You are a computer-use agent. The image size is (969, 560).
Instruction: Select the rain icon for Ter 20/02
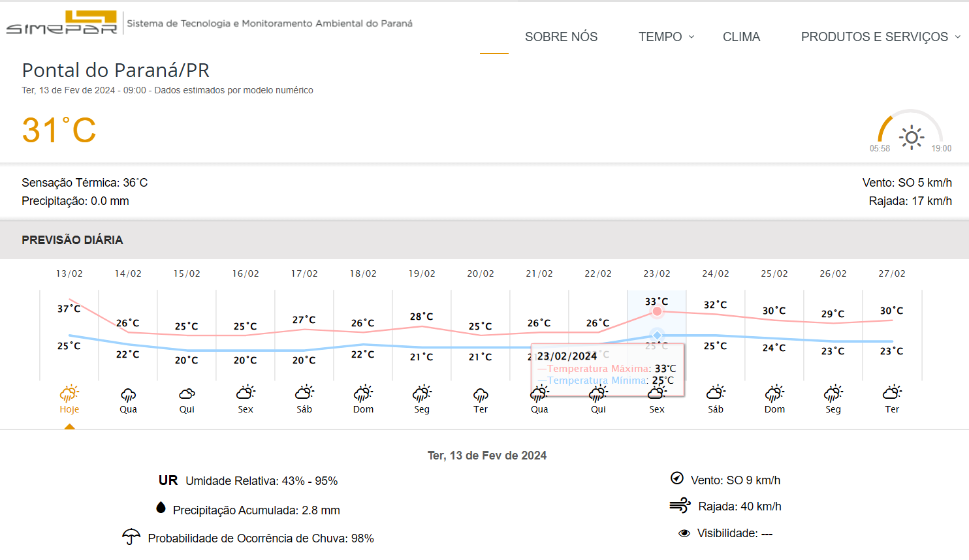tap(481, 394)
